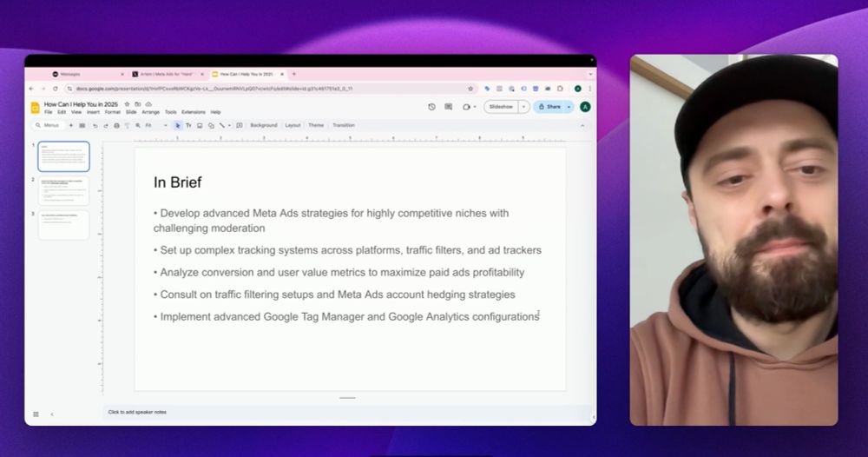Print the presentation
Viewport: 868px width, 457px height.
[x=117, y=126]
